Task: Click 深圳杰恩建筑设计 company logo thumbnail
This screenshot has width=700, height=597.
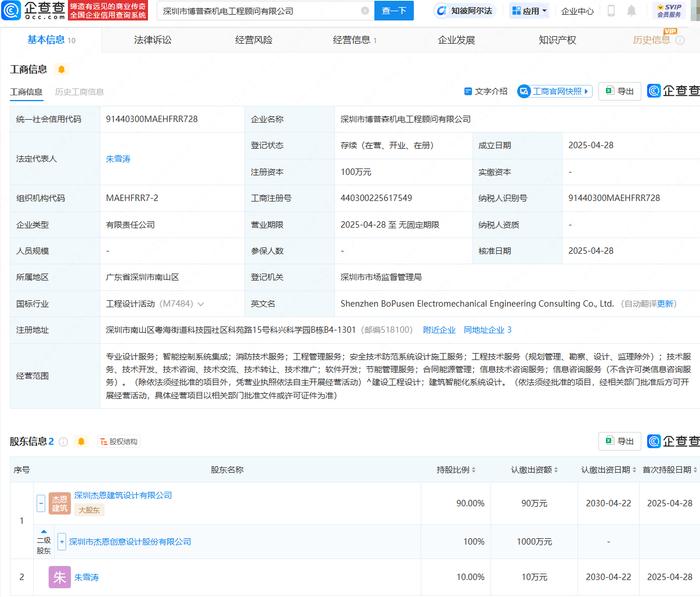Action: pyautogui.click(x=60, y=503)
